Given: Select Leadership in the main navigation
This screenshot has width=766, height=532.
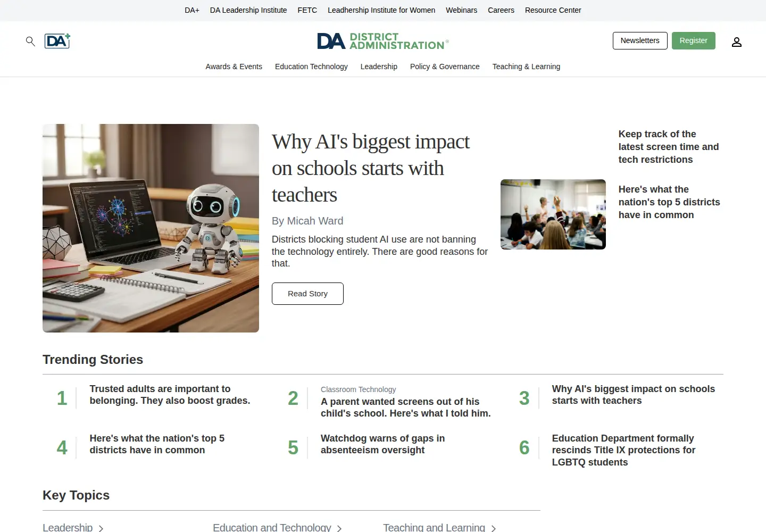Looking at the screenshot, I should [x=379, y=66].
